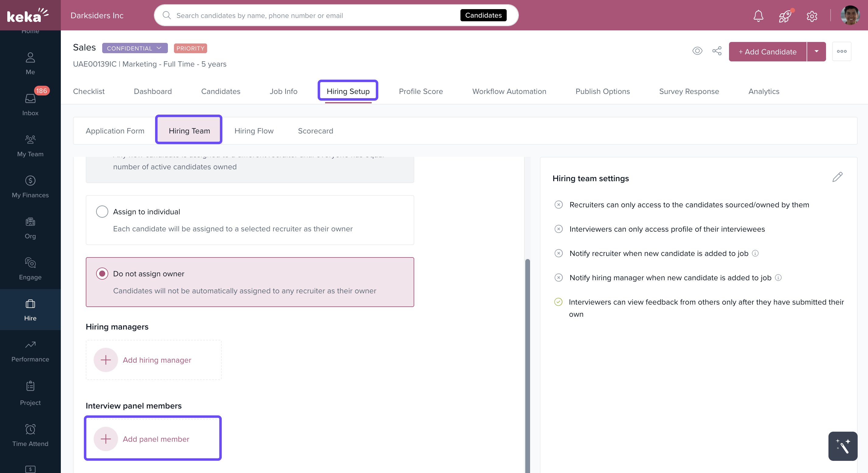The width and height of the screenshot is (868, 473).
Task: Expand Add Candidate dropdown arrow
Action: (816, 52)
